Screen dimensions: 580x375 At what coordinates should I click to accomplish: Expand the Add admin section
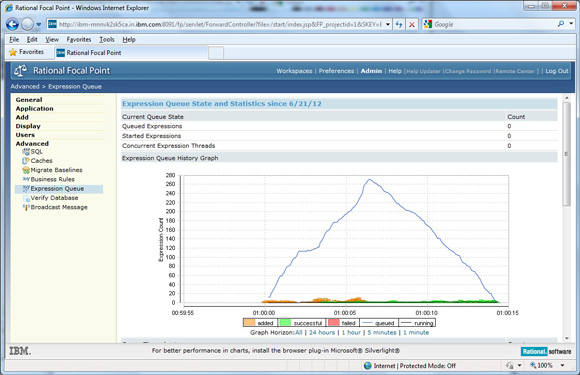pyautogui.click(x=22, y=117)
